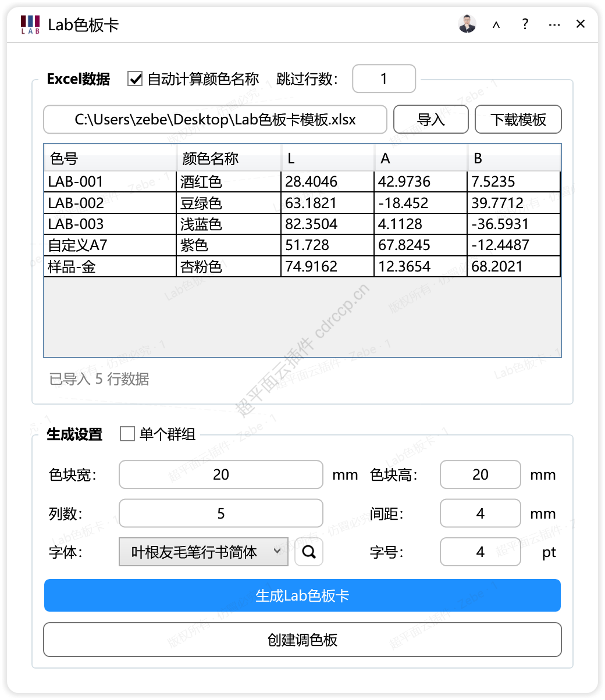Click the A value -18.452
Viewport: 605px width, 700px height.
421,203
